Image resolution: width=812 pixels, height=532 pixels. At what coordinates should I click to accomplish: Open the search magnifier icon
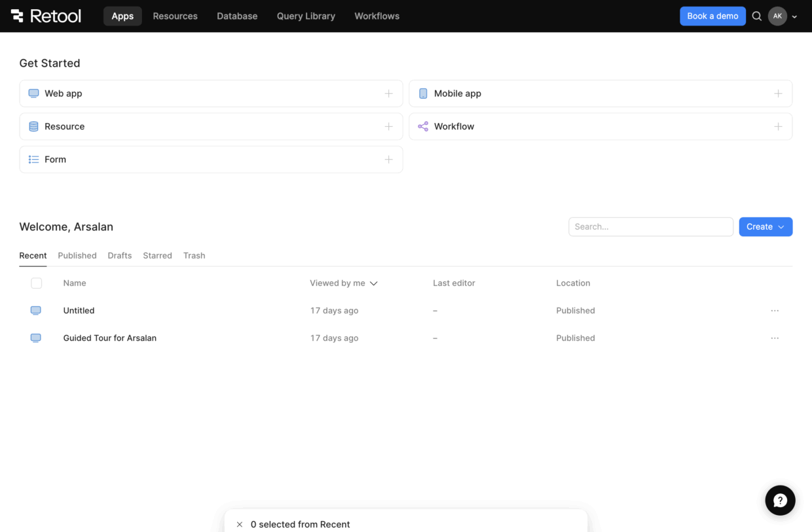pyautogui.click(x=757, y=16)
